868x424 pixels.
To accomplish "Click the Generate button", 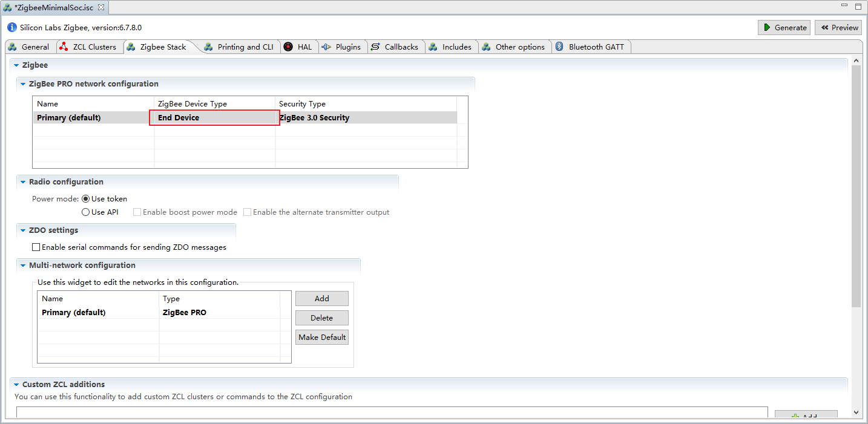I will pyautogui.click(x=784, y=27).
